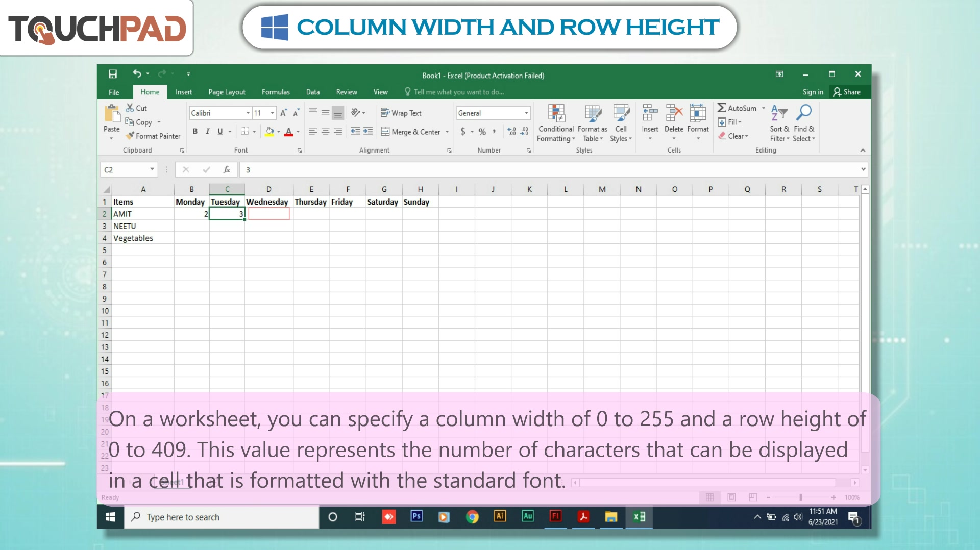Click the Copy button
The height and width of the screenshot is (550, 980).
click(x=139, y=122)
